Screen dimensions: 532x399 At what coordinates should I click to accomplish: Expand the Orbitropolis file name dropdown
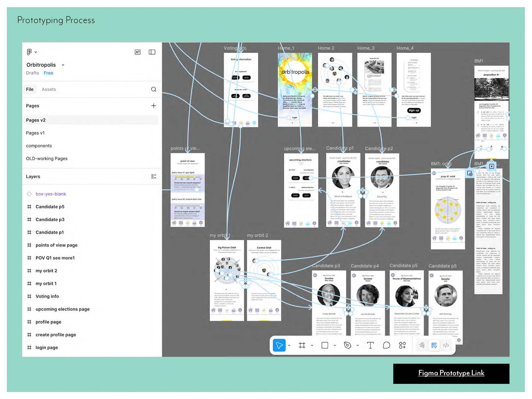pyautogui.click(x=63, y=65)
